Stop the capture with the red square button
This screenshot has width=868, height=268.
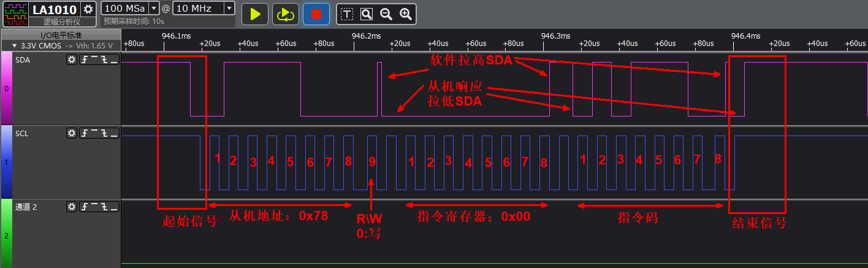point(316,13)
